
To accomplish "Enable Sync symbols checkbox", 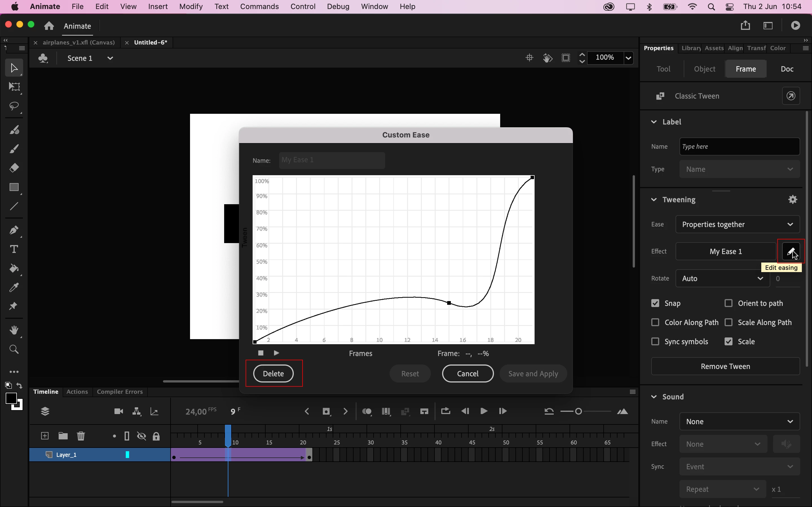I will coord(655,341).
